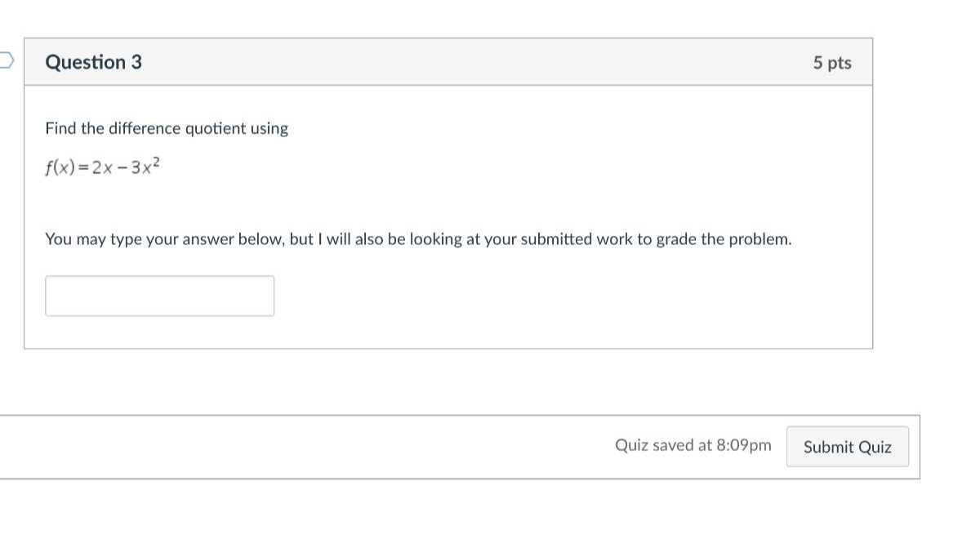Click the 5 pts label
980x548 pixels.
click(x=831, y=63)
